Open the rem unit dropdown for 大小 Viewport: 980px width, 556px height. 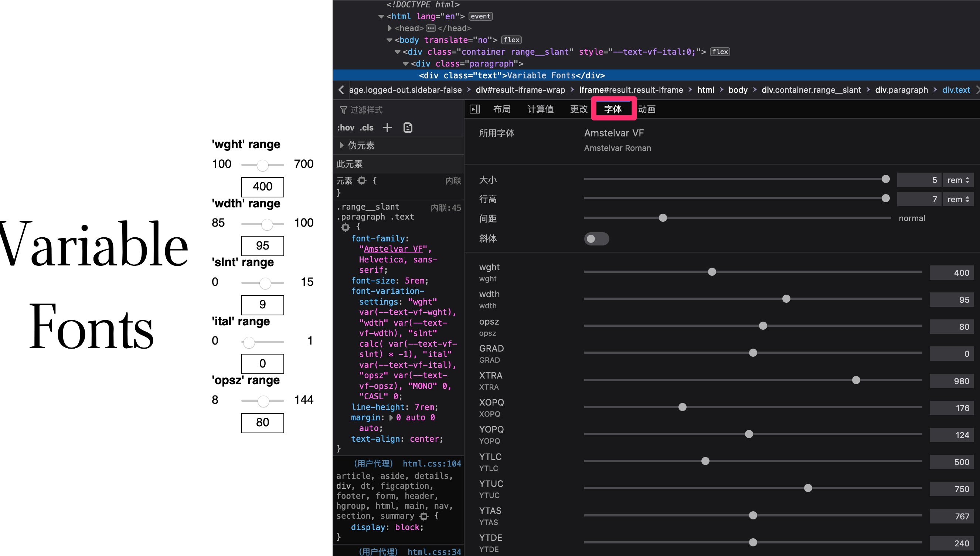(x=958, y=180)
